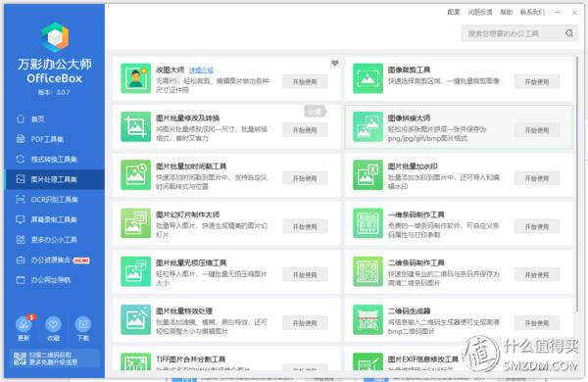The image size is (588, 382).
Task: Click the 图片批量特效处理 icon
Action: 136,319
